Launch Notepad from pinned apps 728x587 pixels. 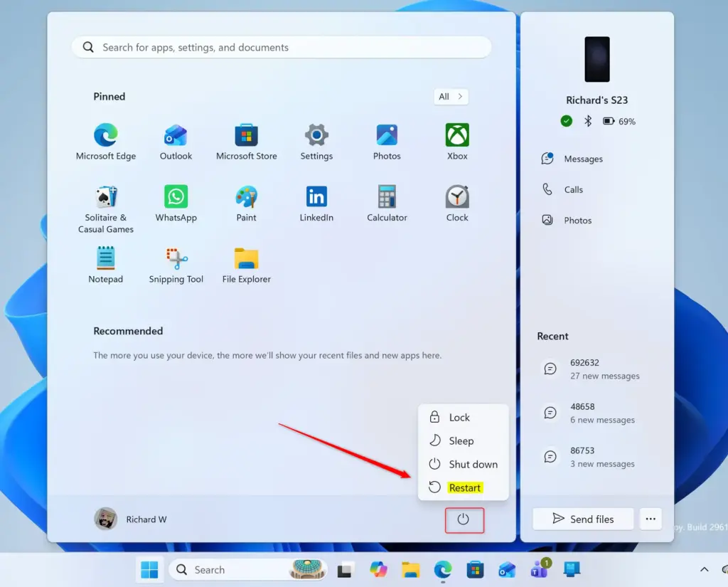point(106,265)
